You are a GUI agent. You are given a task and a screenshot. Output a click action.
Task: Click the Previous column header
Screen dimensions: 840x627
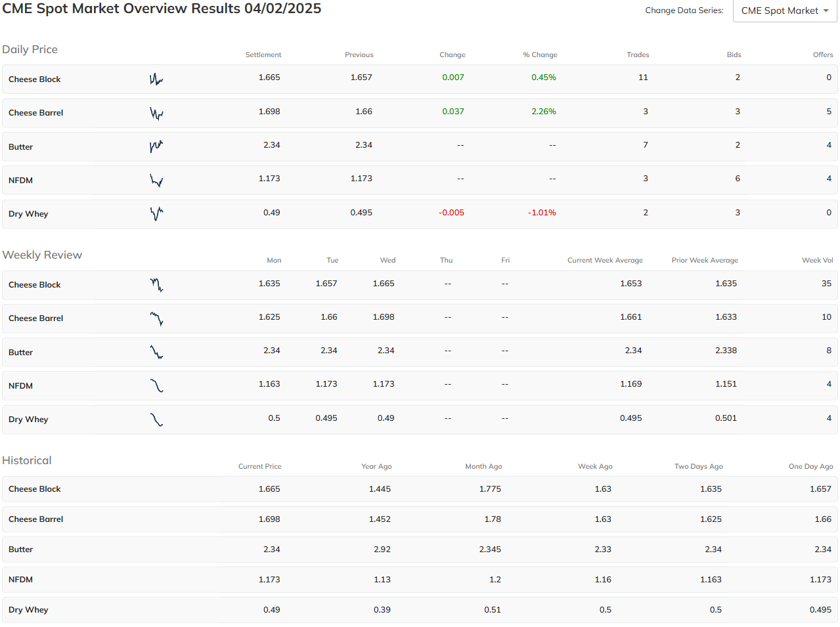pyautogui.click(x=359, y=54)
